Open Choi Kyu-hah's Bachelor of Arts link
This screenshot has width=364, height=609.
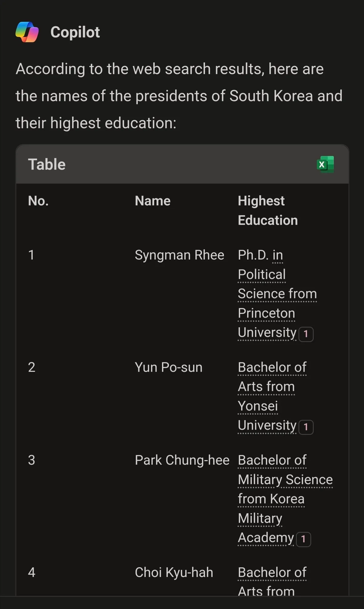[272, 573]
